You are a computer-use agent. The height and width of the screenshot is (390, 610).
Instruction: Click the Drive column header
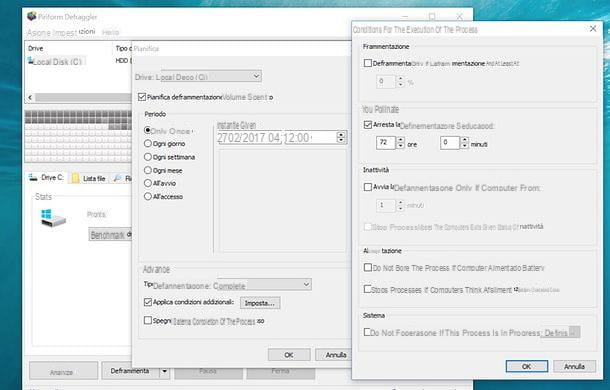[x=35, y=49]
